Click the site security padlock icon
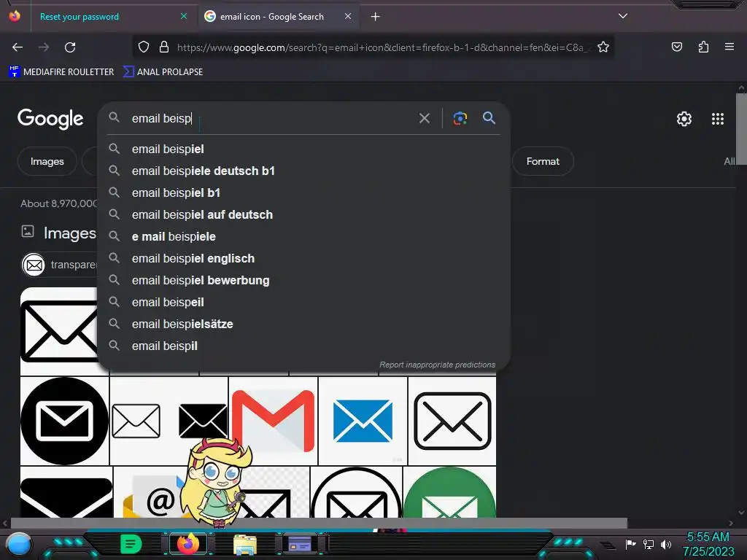The height and width of the screenshot is (560, 747). [164, 47]
